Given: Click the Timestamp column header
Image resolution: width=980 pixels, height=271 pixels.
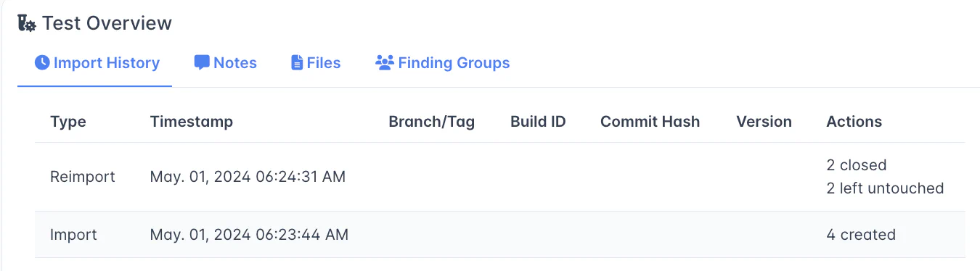Looking at the screenshot, I should coord(192,122).
